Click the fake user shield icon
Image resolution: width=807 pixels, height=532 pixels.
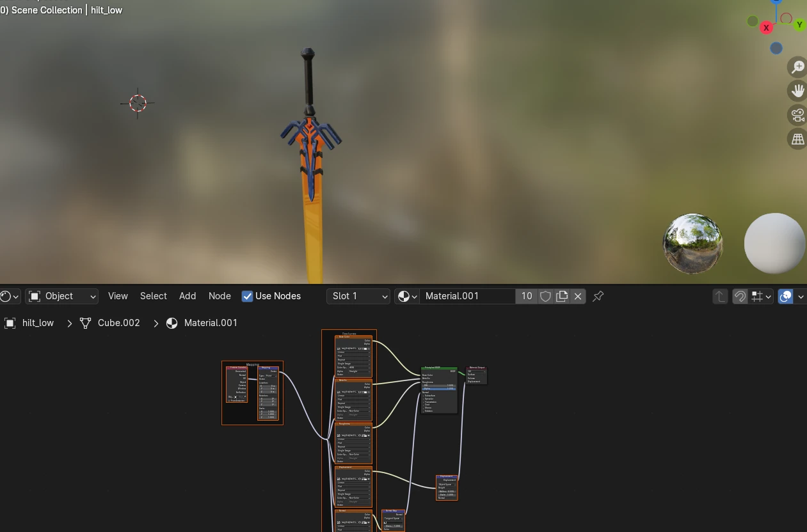point(545,296)
